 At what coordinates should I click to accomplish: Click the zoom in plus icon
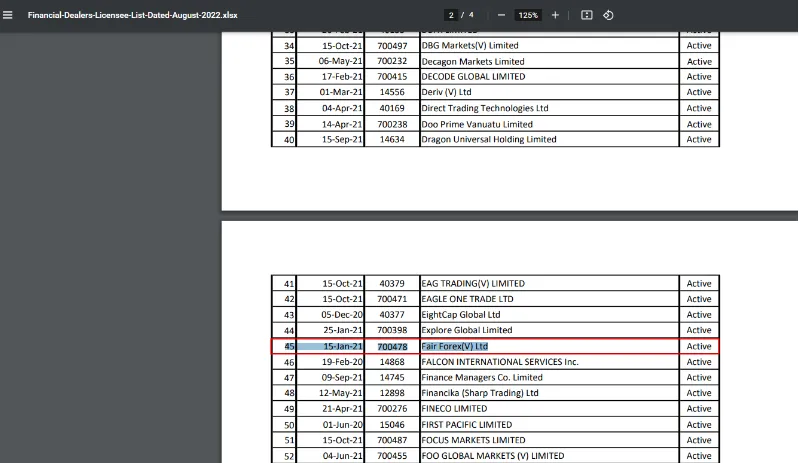pos(555,15)
